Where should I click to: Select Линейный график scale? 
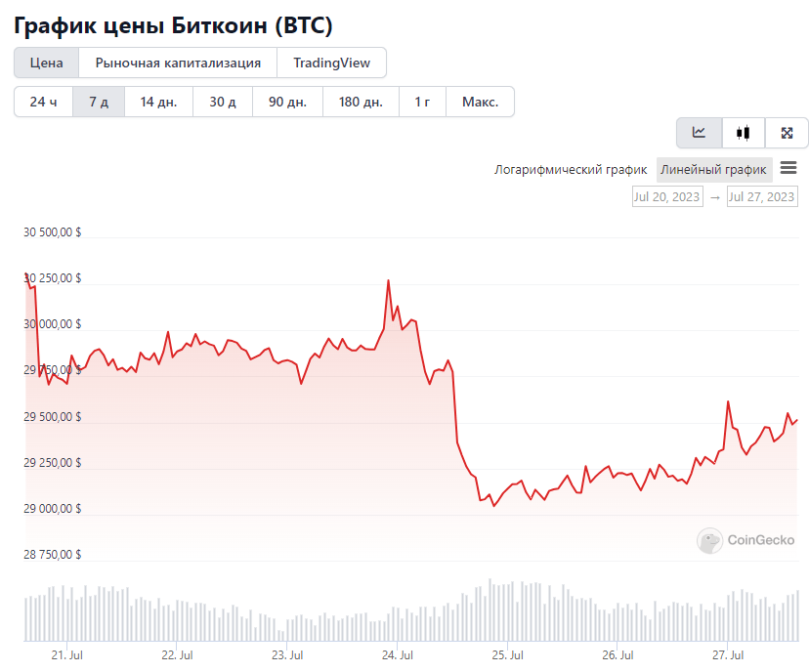click(x=714, y=170)
